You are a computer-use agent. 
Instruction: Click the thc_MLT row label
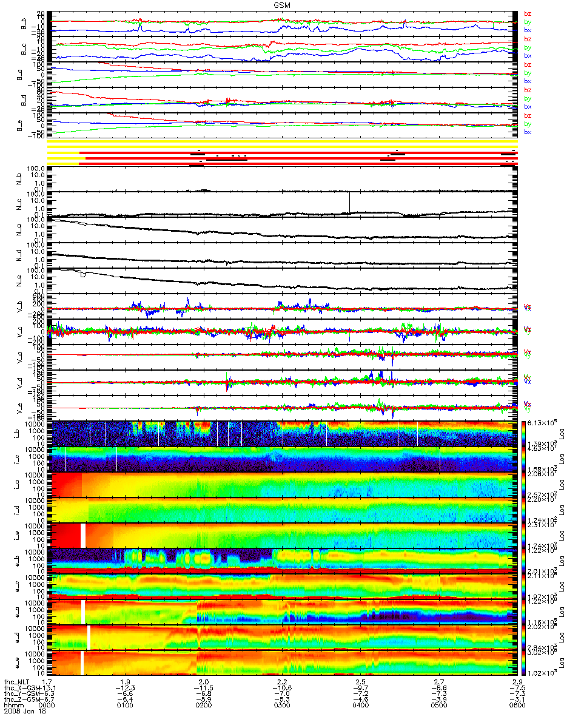click(15, 682)
